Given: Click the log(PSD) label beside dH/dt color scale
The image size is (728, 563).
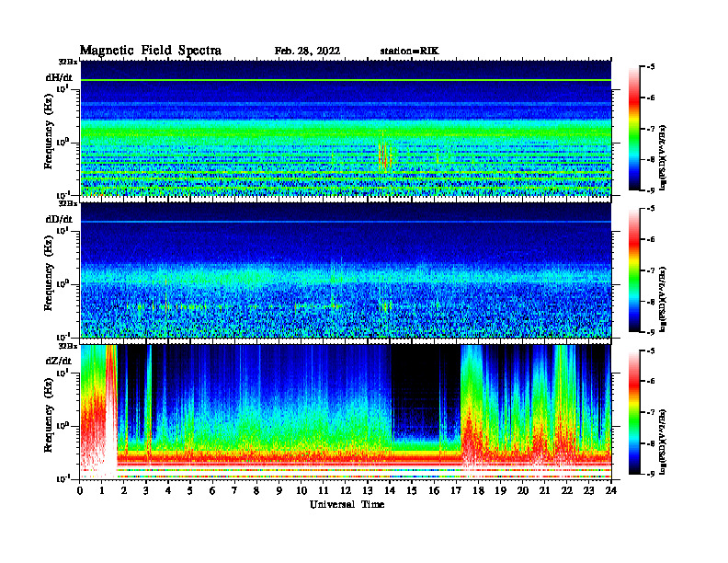Looking at the screenshot, I should [664, 158].
